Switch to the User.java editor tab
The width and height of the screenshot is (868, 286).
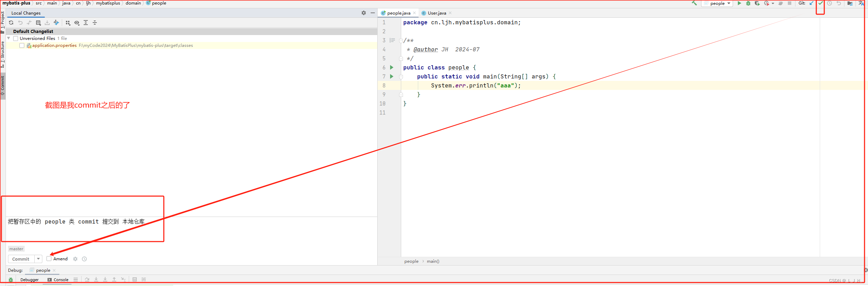(437, 13)
